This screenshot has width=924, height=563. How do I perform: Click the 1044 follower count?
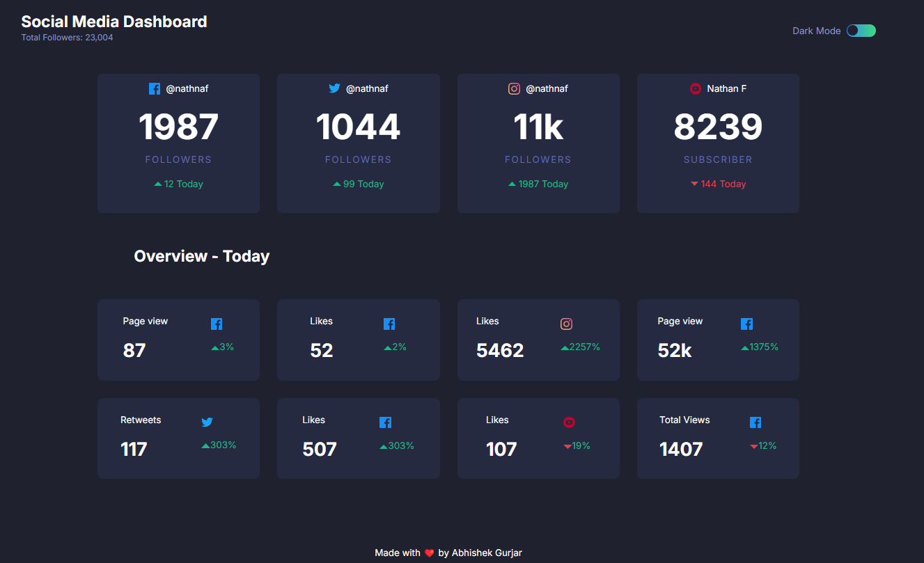[358, 127]
